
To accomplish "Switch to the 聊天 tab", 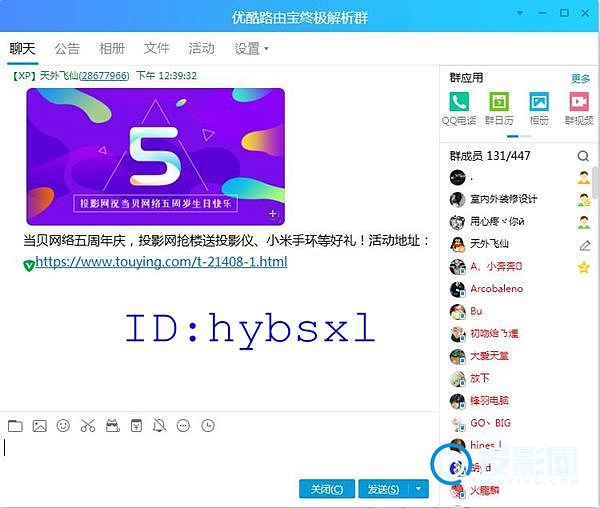I will (x=22, y=49).
